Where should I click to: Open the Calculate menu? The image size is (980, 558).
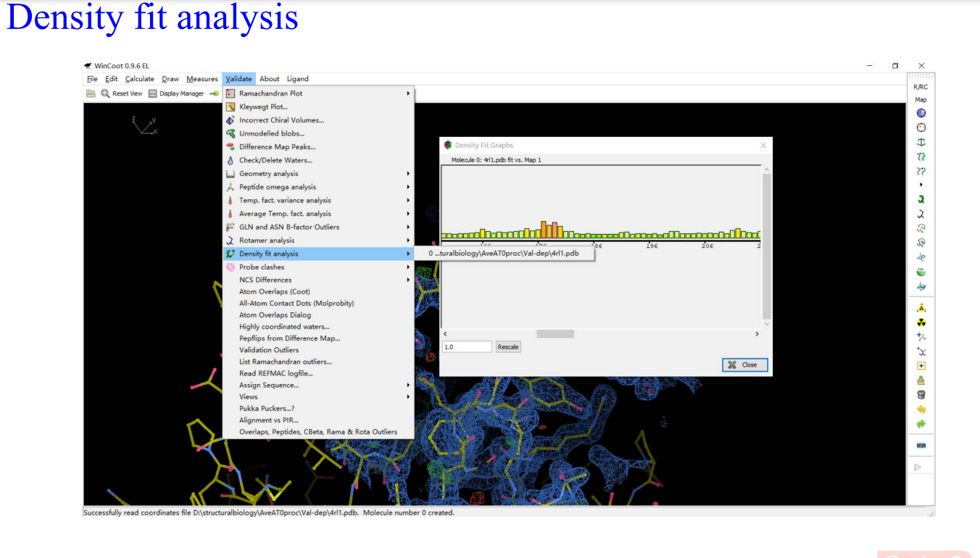(x=139, y=79)
